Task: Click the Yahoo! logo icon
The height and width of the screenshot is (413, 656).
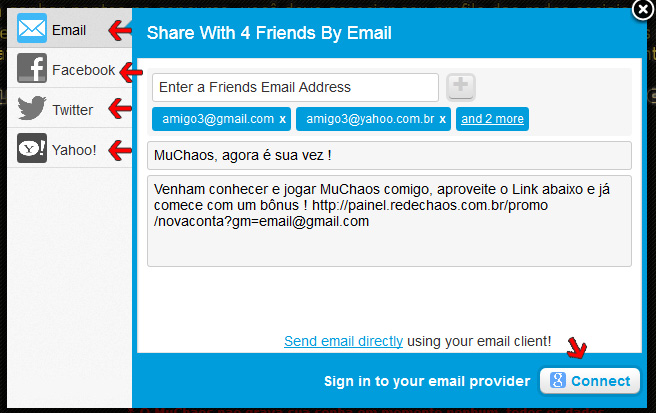Action: tap(32, 148)
